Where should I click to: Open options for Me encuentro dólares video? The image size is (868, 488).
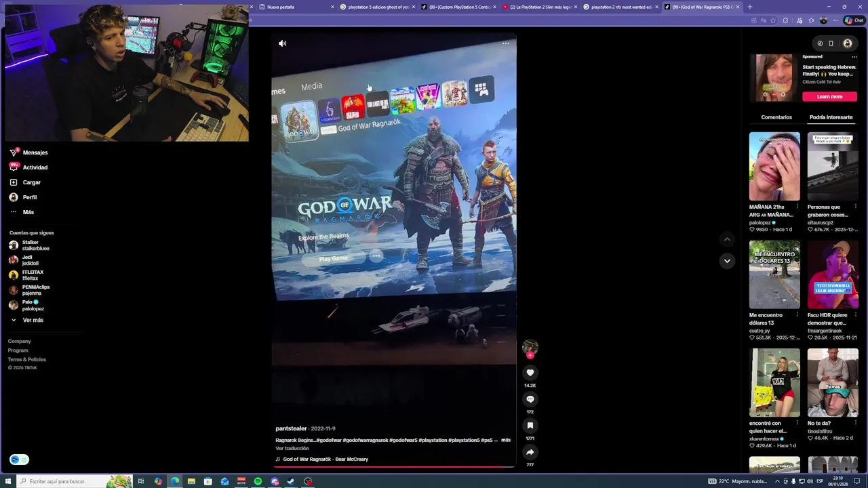tap(797, 315)
